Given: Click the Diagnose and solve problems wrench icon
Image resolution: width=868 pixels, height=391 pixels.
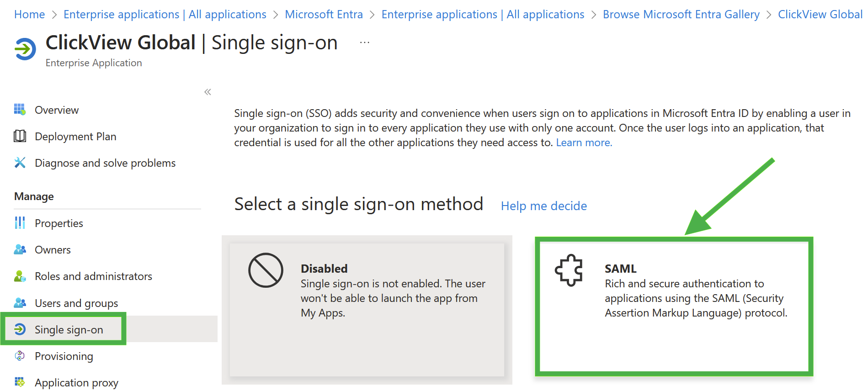Looking at the screenshot, I should click(x=20, y=163).
